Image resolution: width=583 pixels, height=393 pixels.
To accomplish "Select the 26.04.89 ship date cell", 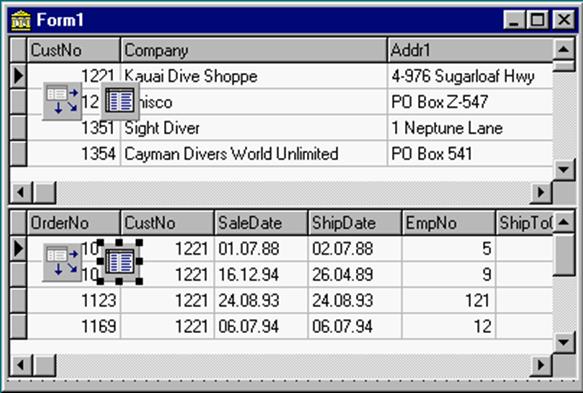I will coord(355,274).
